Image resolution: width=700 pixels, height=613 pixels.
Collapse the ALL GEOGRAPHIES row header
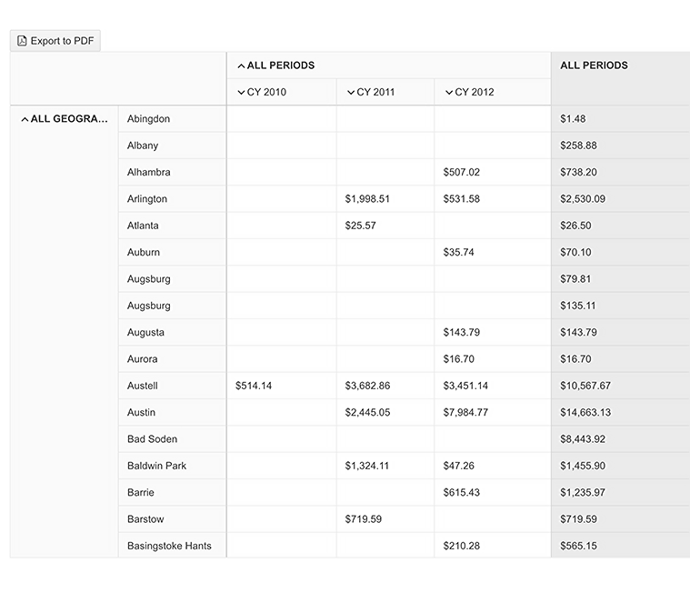point(25,119)
